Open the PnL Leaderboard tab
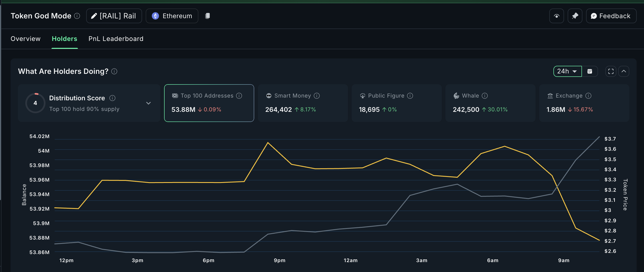644x272 pixels. coord(116,39)
